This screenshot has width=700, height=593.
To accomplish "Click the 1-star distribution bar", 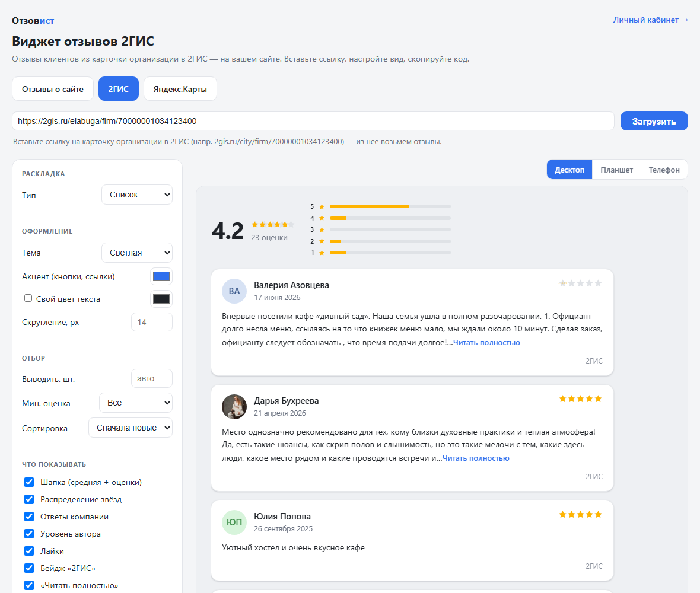I will (x=390, y=253).
